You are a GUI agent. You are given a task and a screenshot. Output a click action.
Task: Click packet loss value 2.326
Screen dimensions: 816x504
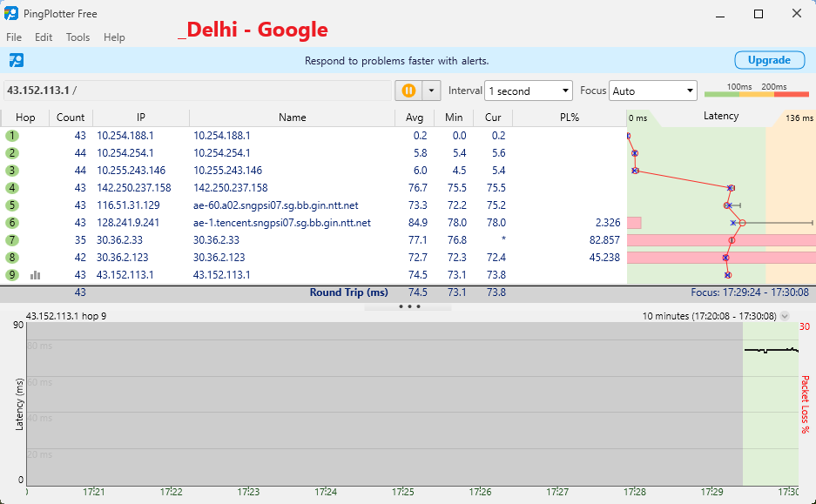(608, 223)
